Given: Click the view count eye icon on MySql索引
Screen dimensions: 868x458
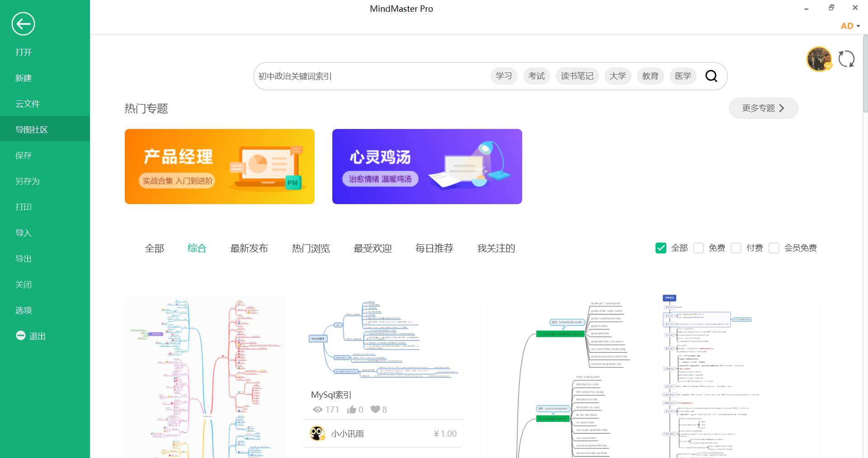Looking at the screenshot, I should coord(318,410).
